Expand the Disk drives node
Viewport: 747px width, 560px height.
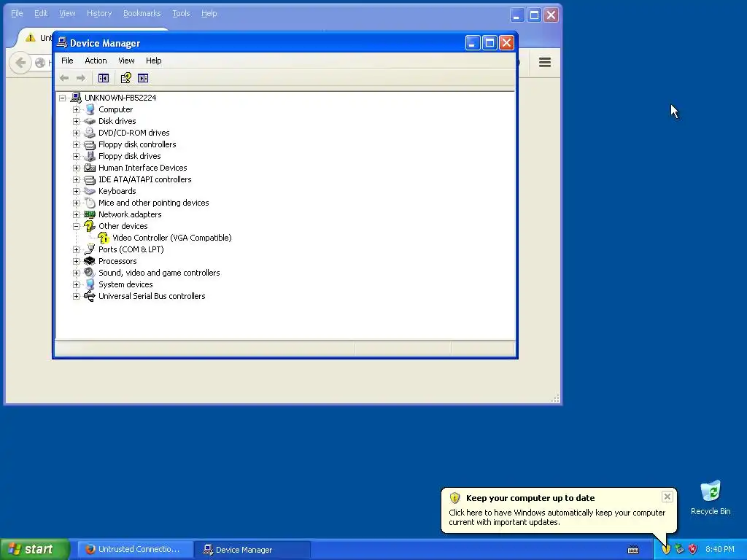click(76, 121)
